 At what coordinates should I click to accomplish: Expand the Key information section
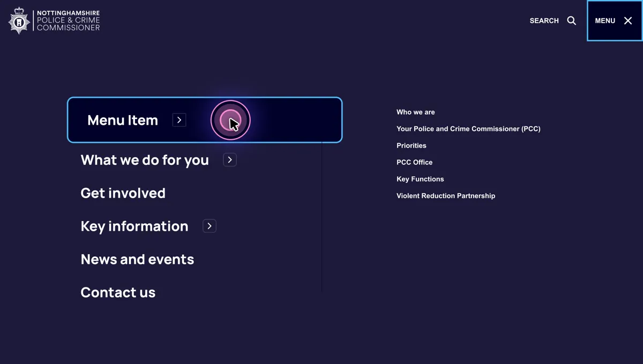tap(134, 226)
